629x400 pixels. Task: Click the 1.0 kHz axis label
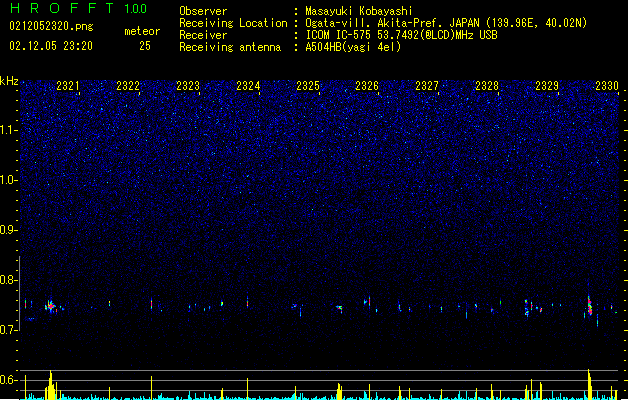[x=8, y=180]
